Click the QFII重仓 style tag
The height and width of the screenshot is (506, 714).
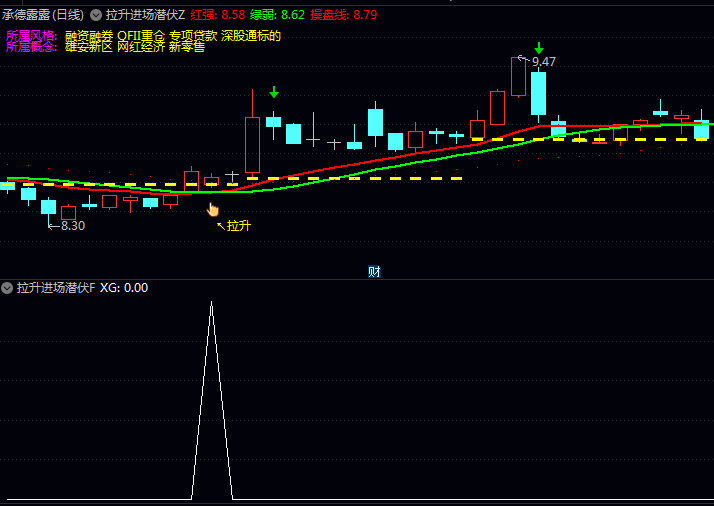click(141, 35)
